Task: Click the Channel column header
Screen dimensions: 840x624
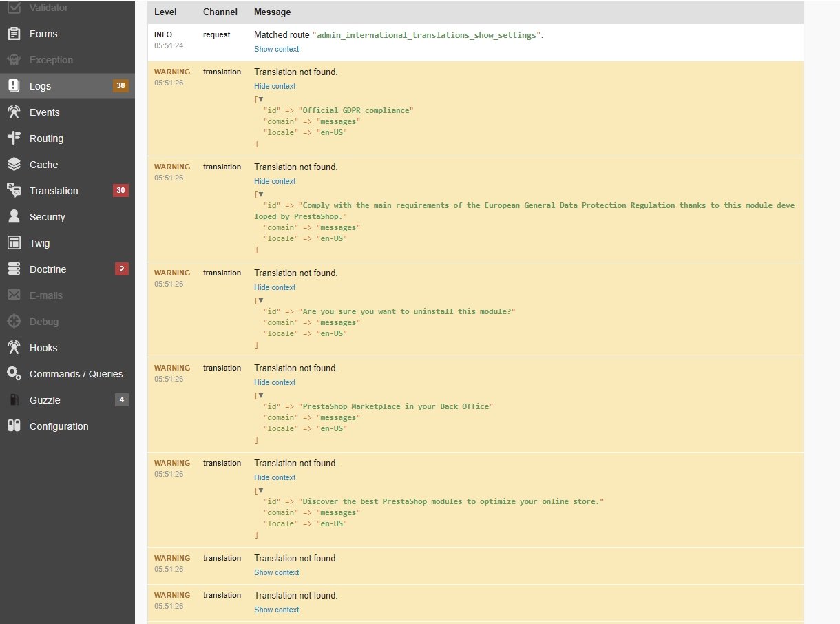Action: (x=220, y=12)
